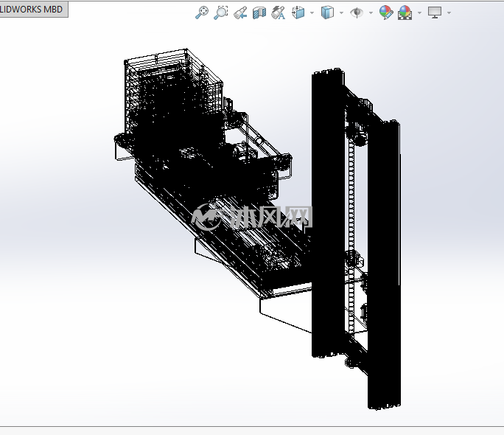504x435 pixels.
Task: Expand the View Orientation dropdown arrow
Action: (x=312, y=13)
